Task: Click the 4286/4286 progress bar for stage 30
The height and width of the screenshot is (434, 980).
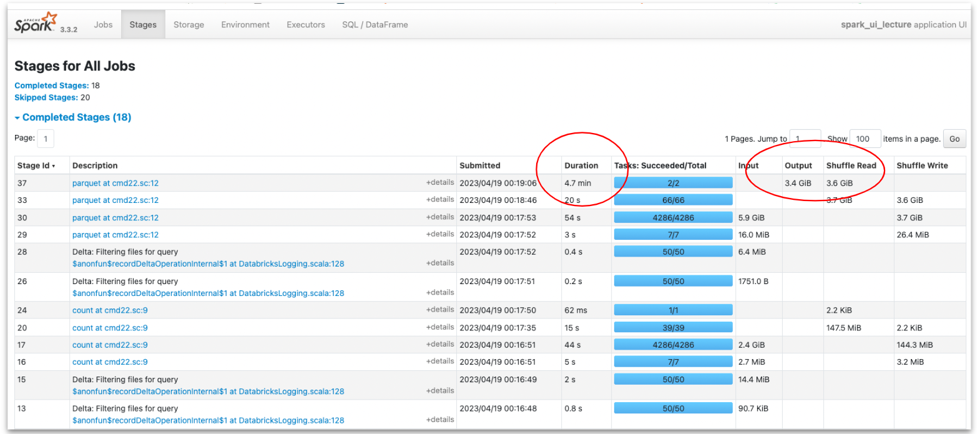Action: tap(673, 218)
